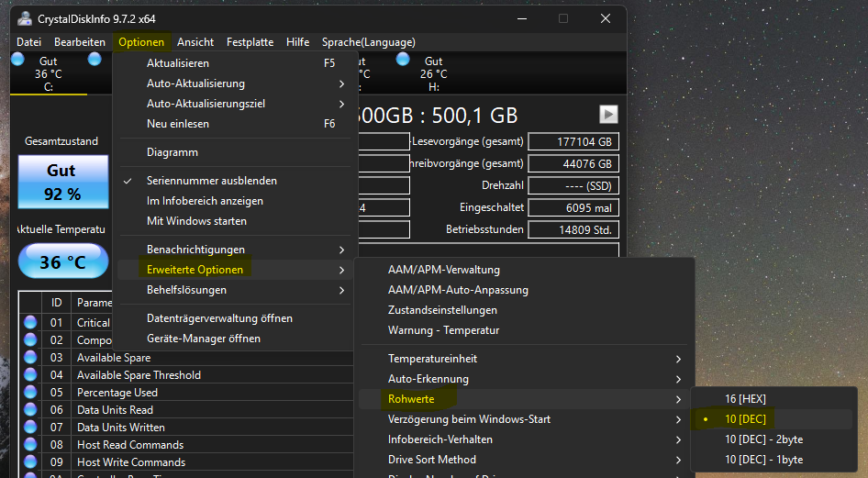Viewport: 868px width, 478px height.
Task: Choose Aktualisieren menu entry
Action: [x=235, y=63]
